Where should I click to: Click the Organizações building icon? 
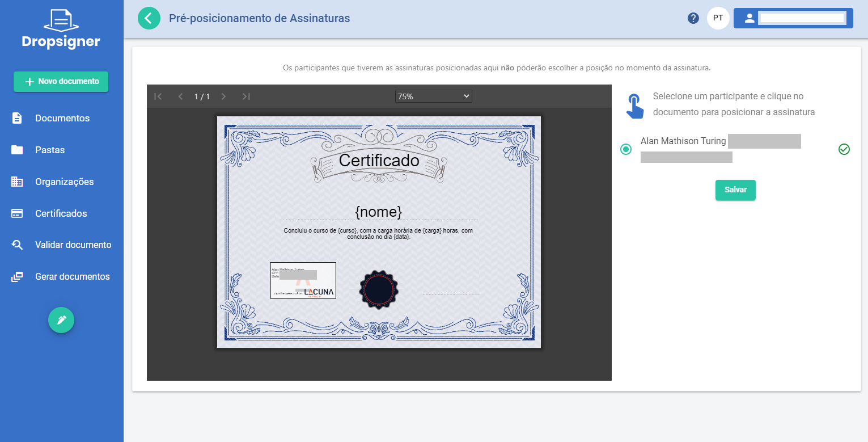pos(17,182)
